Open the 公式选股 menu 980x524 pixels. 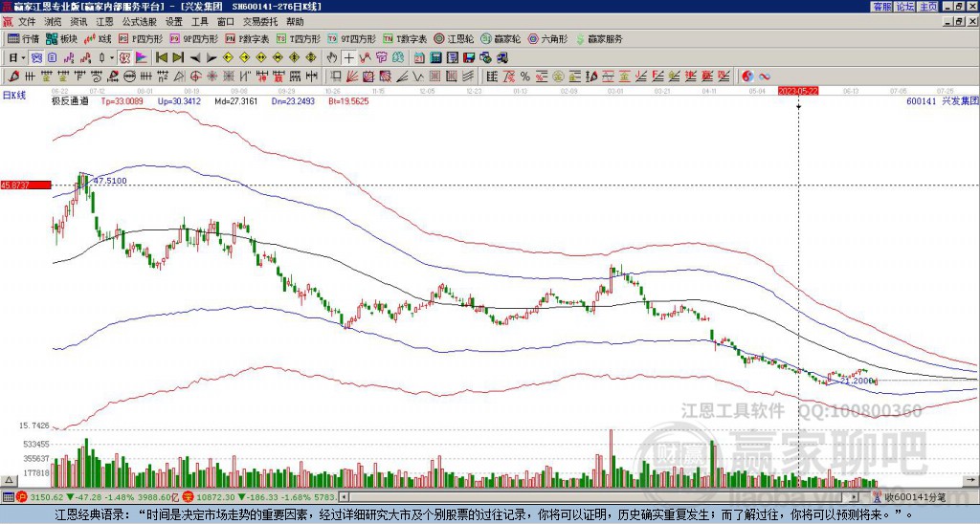click(140, 22)
